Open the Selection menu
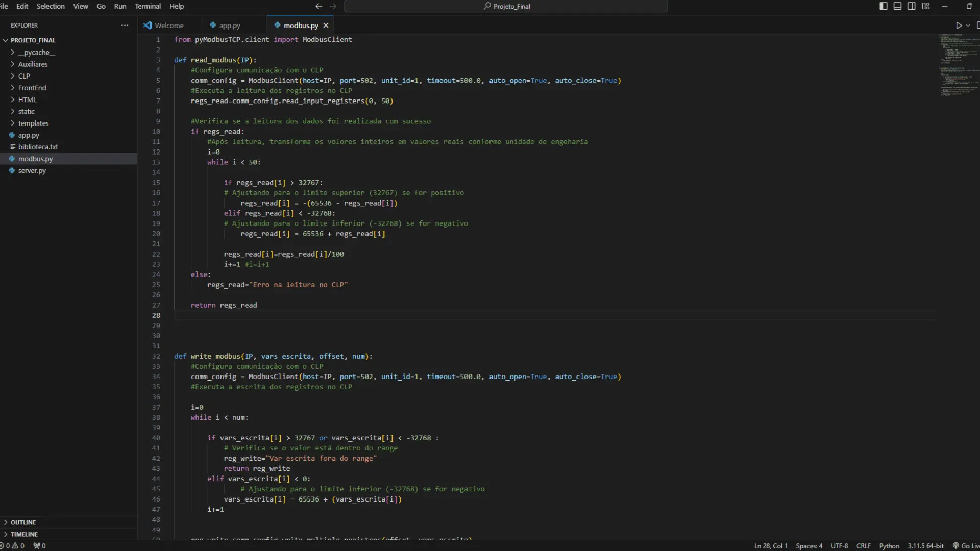Image resolution: width=980 pixels, height=551 pixels. [x=51, y=6]
